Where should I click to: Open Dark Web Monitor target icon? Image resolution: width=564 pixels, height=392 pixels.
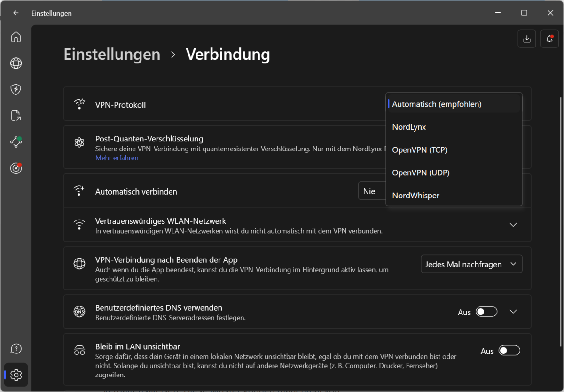(x=16, y=168)
